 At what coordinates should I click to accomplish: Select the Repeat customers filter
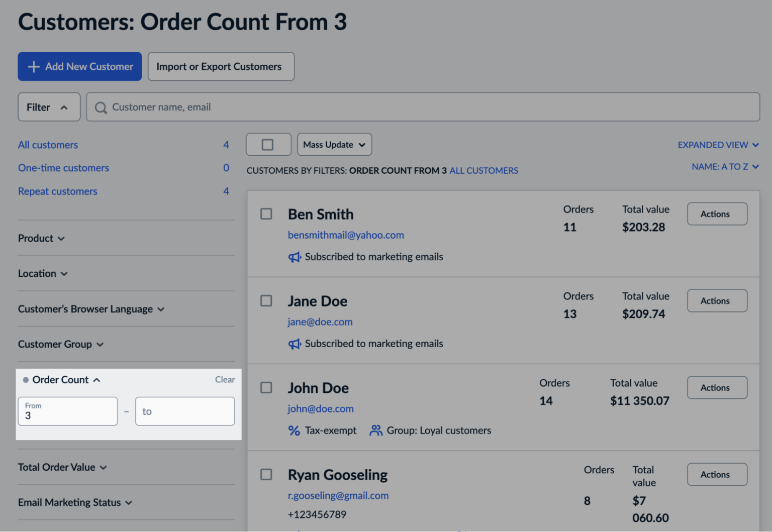click(x=57, y=191)
